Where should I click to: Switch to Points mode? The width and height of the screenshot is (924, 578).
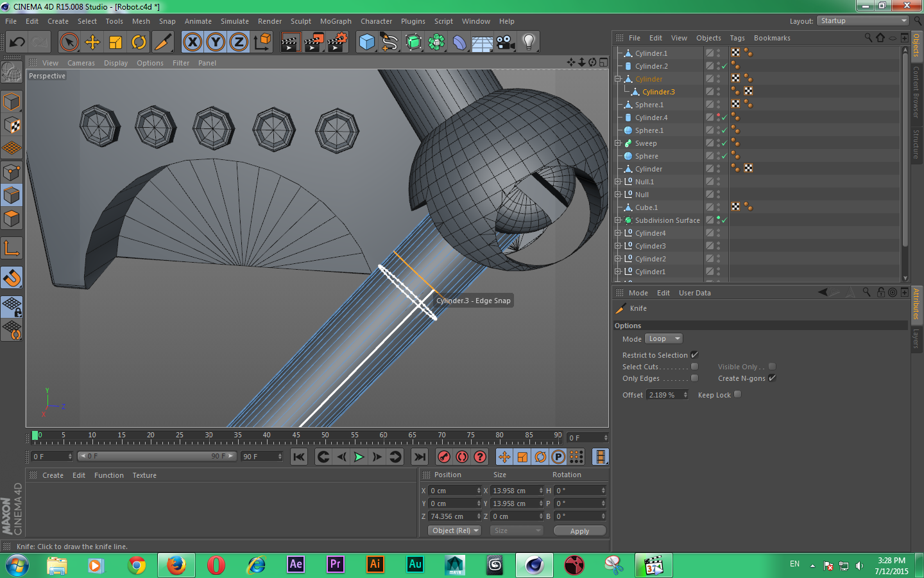tap(12, 172)
